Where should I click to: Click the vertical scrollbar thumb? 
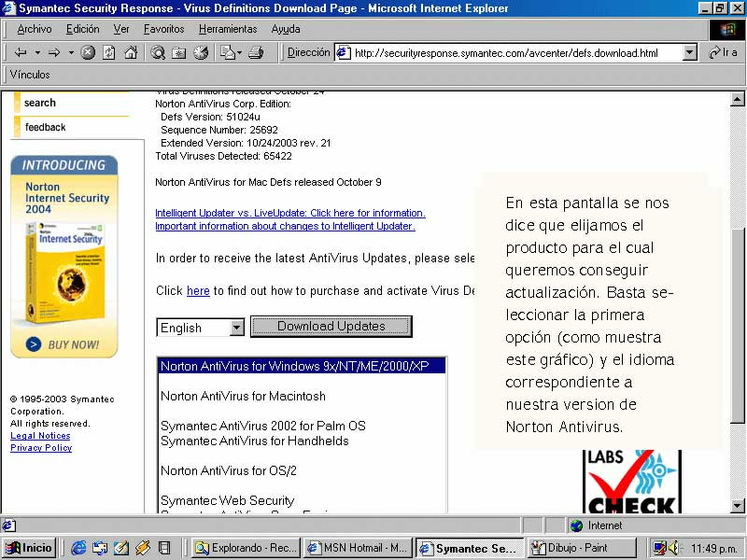pos(737,326)
